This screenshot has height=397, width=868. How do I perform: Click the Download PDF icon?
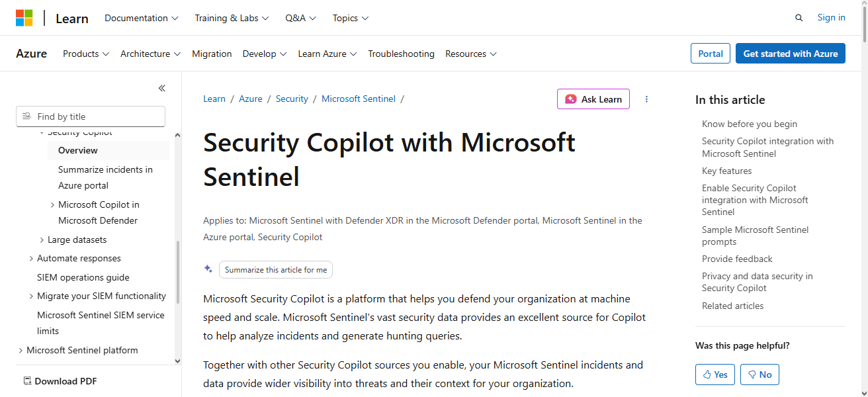27,381
